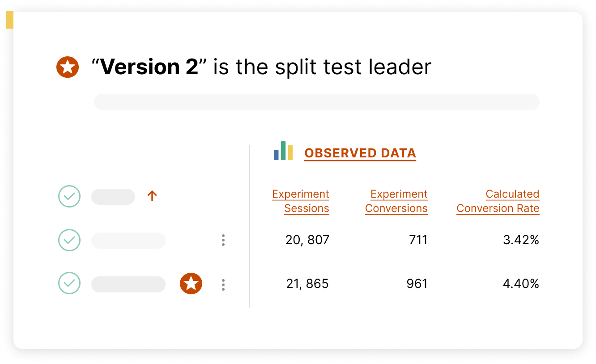Click the orange up arrow sort icon
This screenshot has height=364, width=596.
[152, 196]
